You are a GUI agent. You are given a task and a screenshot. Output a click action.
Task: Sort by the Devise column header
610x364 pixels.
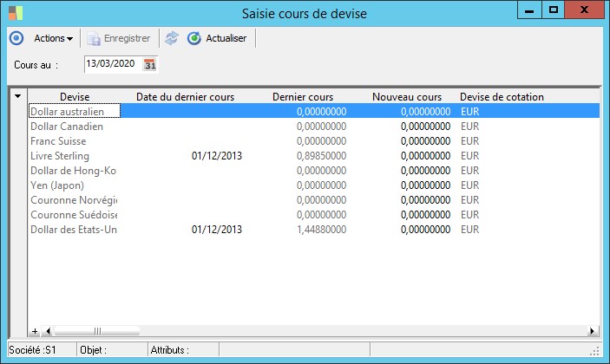[x=75, y=97]
